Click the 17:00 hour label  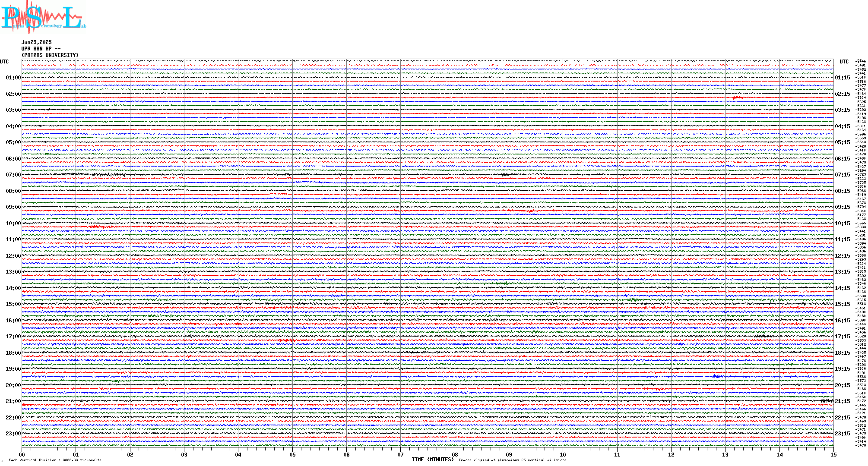[13, 337]
